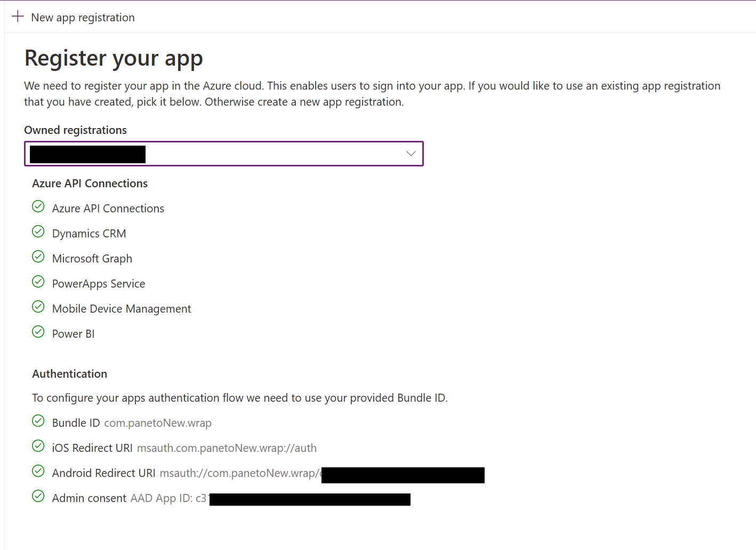This screenshot has height=550, width=756.
Task: Click the Azure API Connections section heading
Action: [x=90, y=184]
